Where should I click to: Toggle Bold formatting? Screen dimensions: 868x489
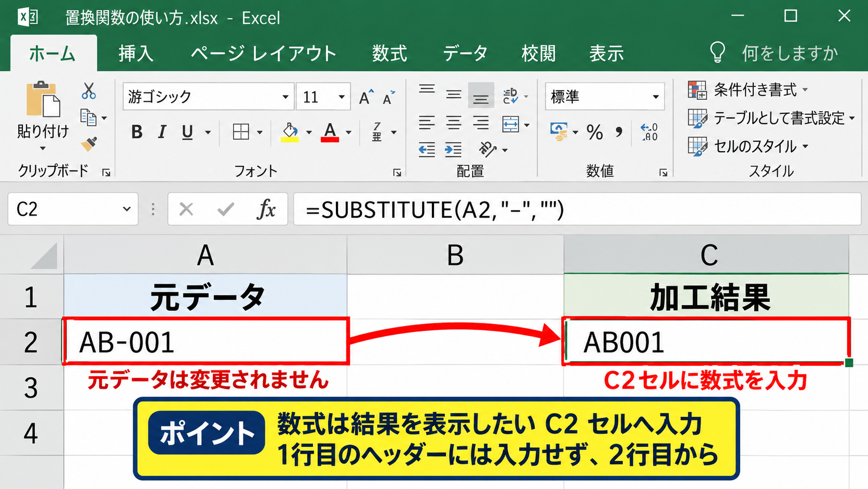[x=137, y=132]
